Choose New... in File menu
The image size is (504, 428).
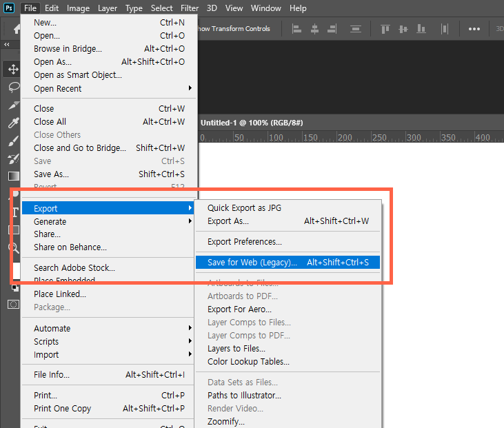coord(110,23)
